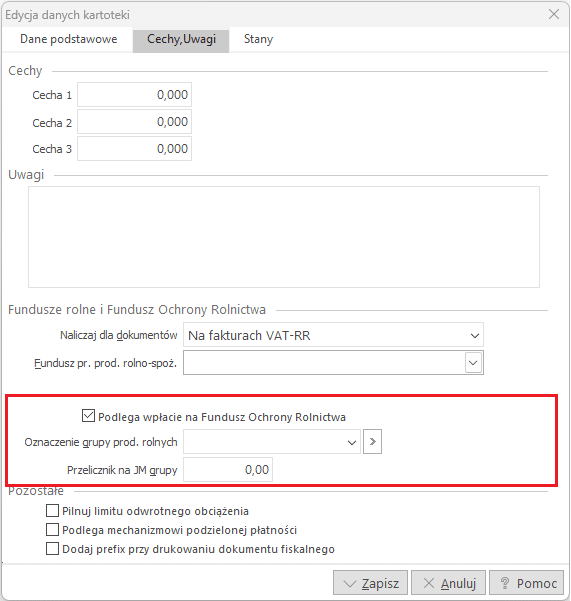Switch to the Dane podstawowe tab
Image resolution: width=571 pixels, height=601 pixels.
click(x=69, y=39)
